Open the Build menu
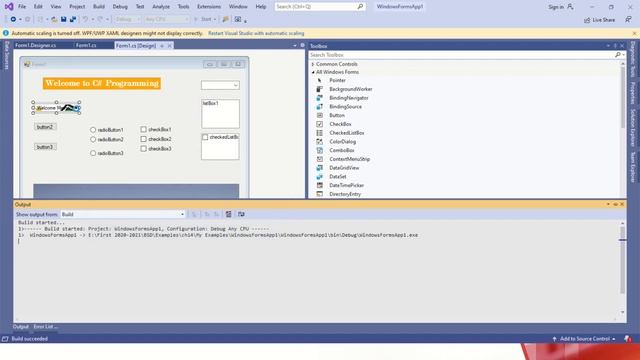640x360 pixels. click(99, 7)
